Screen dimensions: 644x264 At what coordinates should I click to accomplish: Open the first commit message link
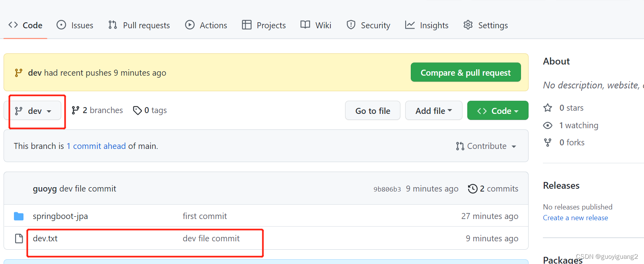[x=205, y=216]
